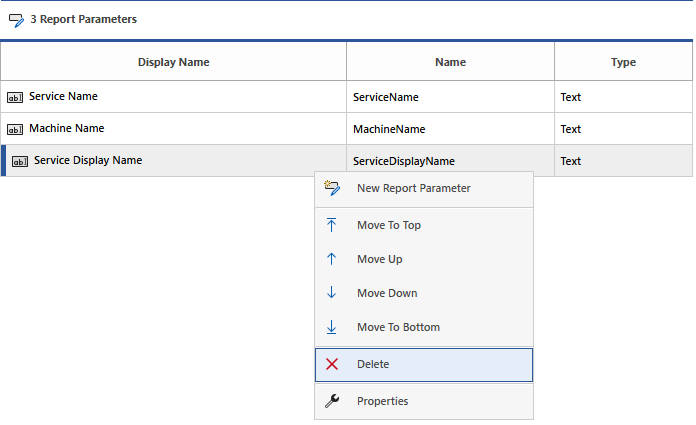Click the red Delete X icon

[x=332, y=365]
